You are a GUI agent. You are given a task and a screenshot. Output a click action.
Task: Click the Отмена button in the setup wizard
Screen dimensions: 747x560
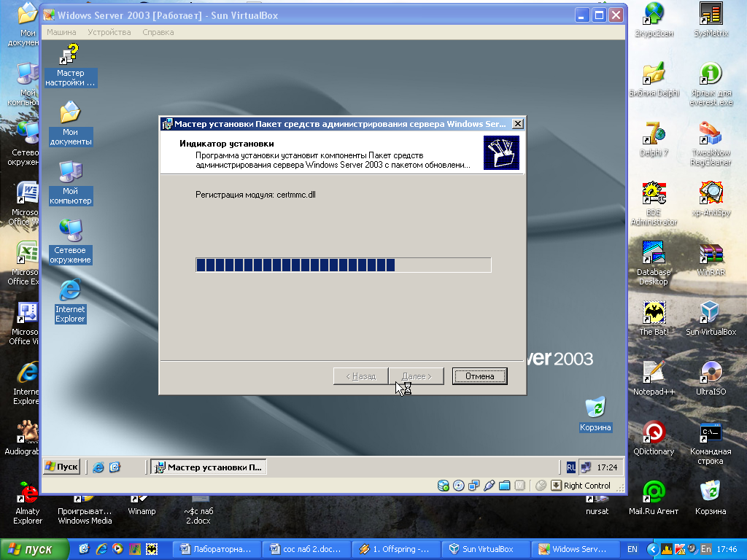pyautogui.click(x=479, y=376)
